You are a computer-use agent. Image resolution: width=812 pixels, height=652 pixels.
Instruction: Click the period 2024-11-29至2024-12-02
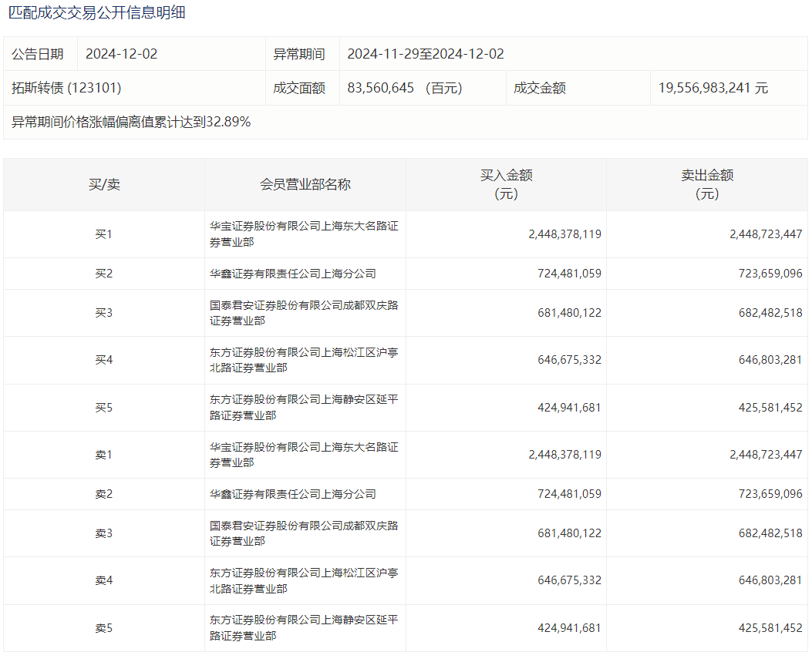425,54
